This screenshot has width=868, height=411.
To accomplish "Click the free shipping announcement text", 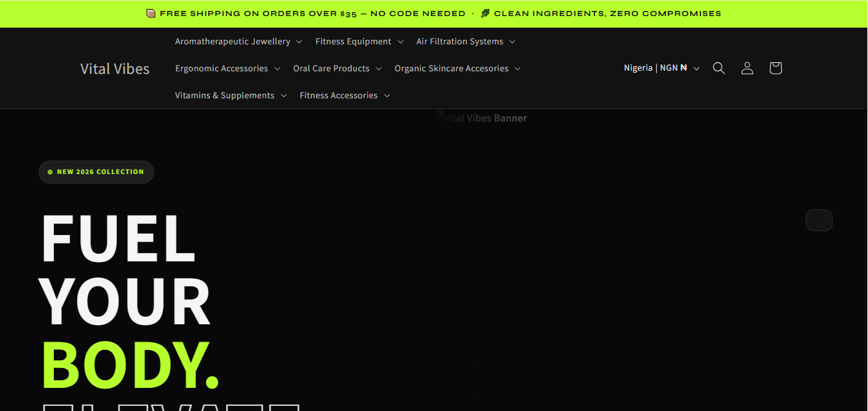I will pos(313,13).
